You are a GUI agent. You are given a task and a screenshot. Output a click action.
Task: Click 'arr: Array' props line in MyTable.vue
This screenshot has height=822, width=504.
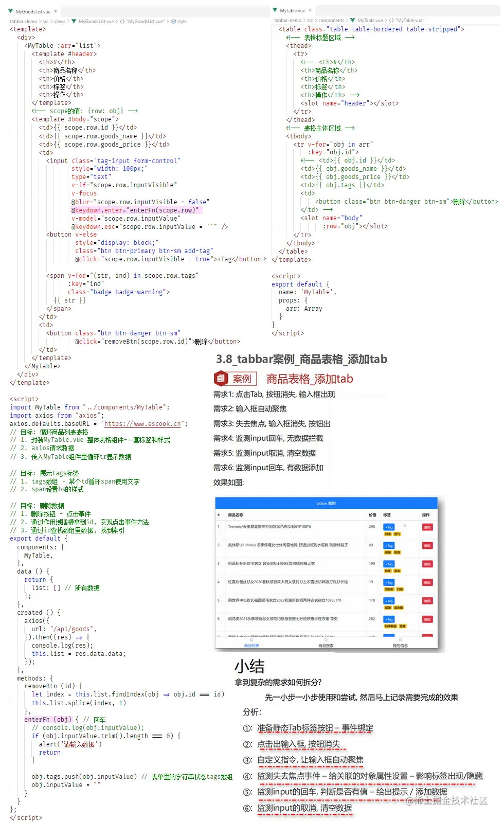(304, 309)
